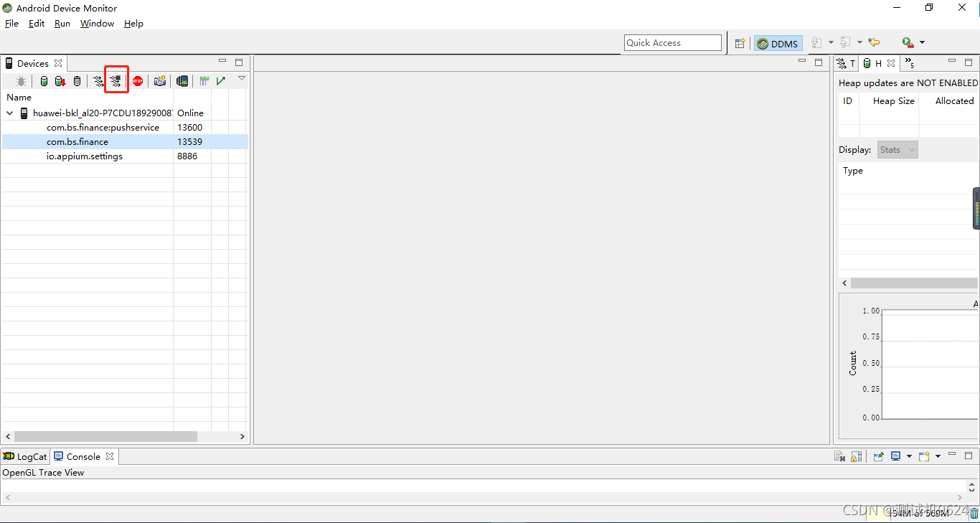
Task: Click the next annotation toolbar icon
Action: [816, 43]
